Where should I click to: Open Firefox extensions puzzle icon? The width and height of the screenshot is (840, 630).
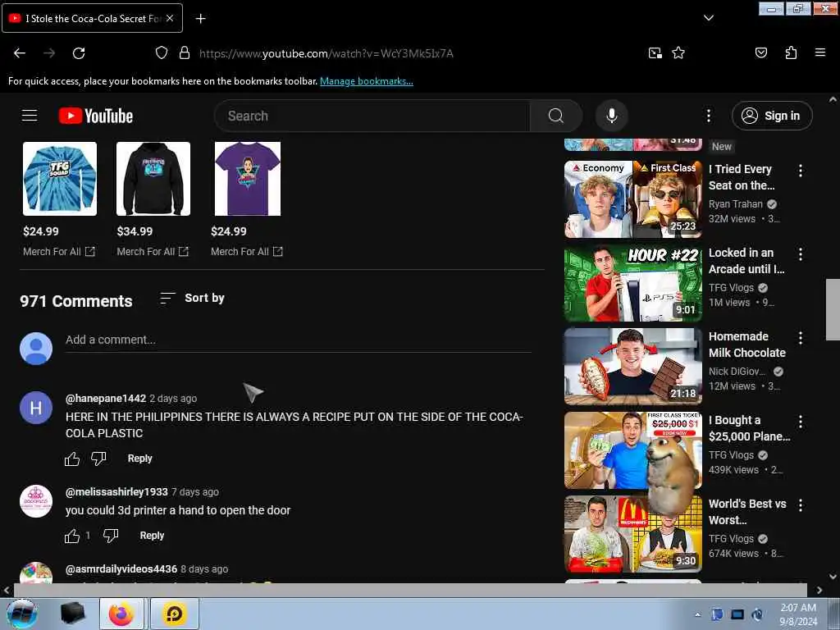[791, 53]
